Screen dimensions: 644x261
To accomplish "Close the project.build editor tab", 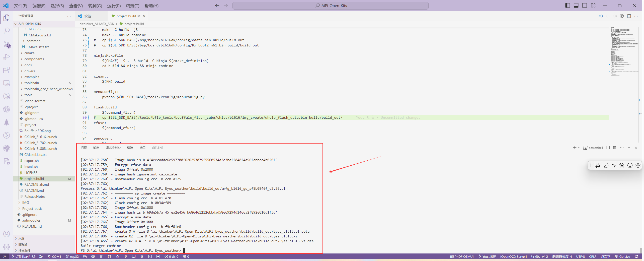I will point(144,16).
